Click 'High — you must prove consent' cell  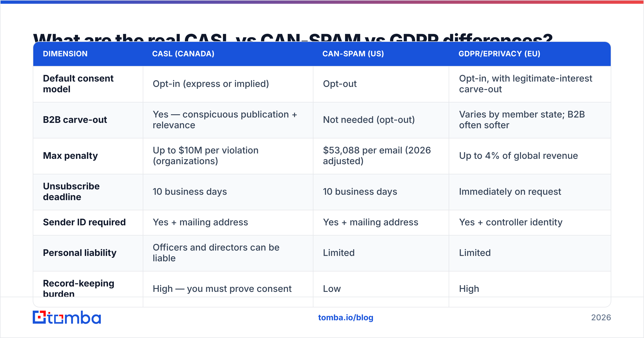222,289
